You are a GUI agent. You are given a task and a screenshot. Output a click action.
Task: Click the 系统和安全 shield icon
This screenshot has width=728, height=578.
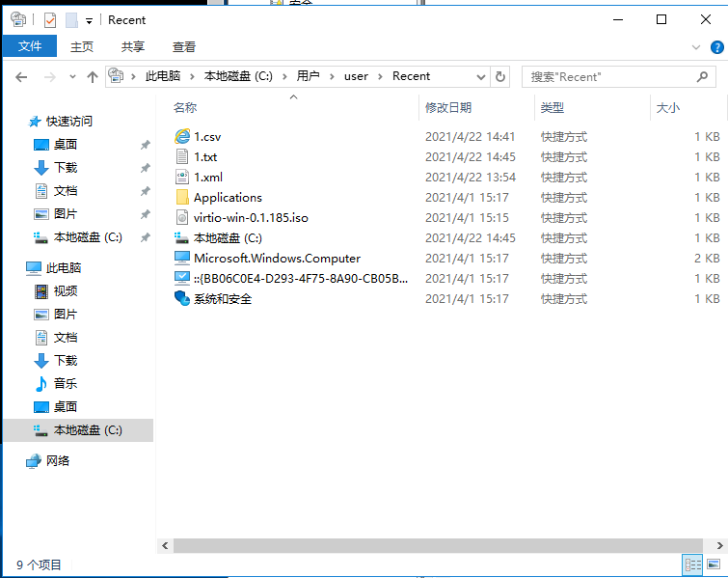coord(182,298)
